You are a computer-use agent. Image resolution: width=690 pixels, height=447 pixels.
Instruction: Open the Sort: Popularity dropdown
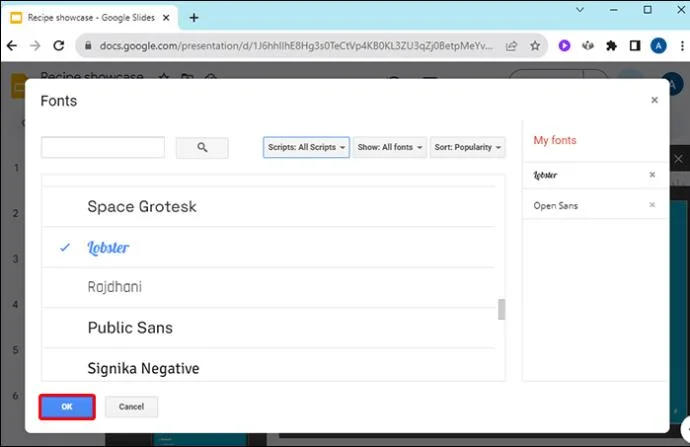[467, 147]
